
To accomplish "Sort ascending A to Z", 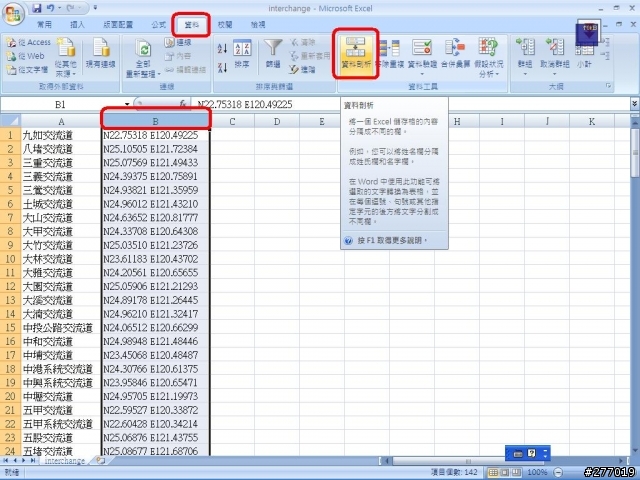I will pyautogui.click(x=222, y=49).
